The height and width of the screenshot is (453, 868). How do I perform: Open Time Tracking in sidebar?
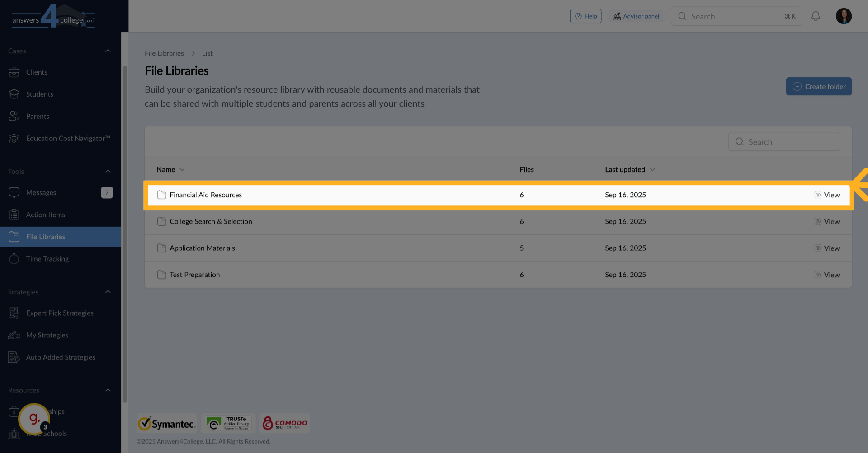[x=47, y=259]
